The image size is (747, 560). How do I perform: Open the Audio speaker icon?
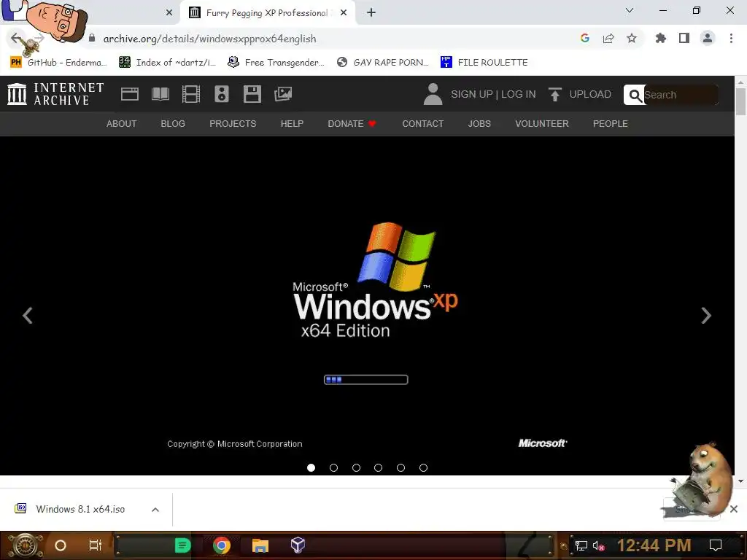pos(222,94)
